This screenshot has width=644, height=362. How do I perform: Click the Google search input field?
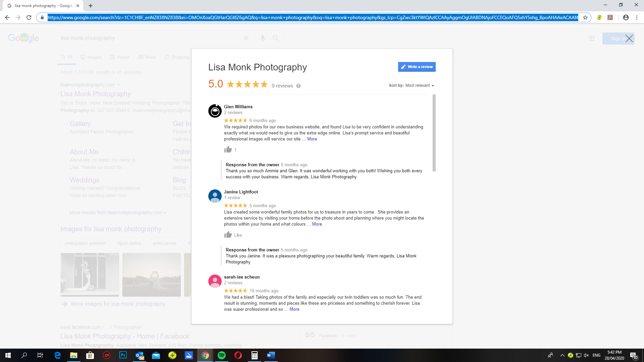point(151,38)
